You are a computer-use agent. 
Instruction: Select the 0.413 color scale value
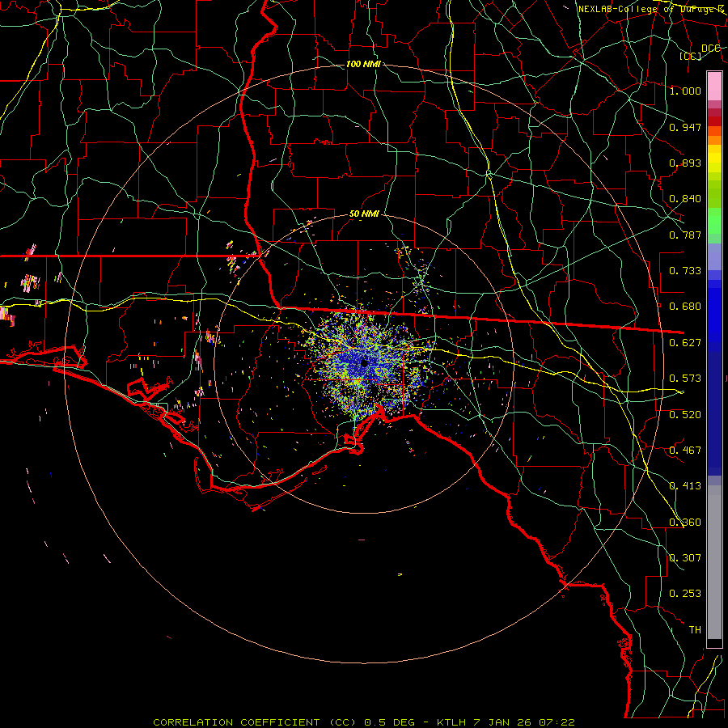coord(685,486)
